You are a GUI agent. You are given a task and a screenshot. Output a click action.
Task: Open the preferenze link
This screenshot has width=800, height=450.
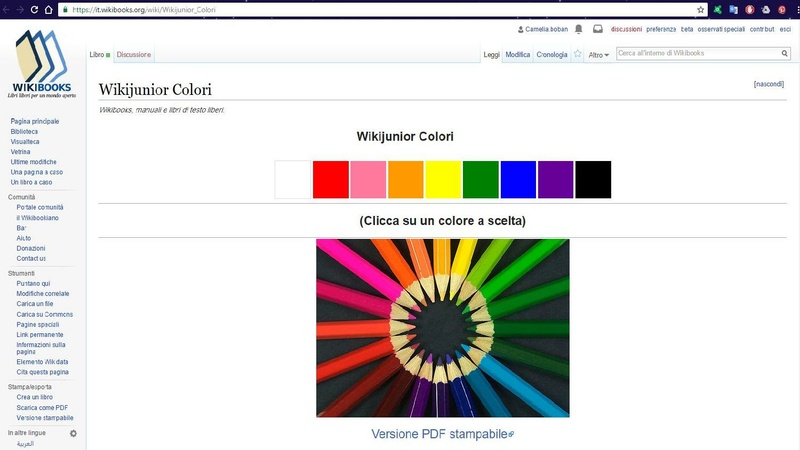(x=661, y=29)
